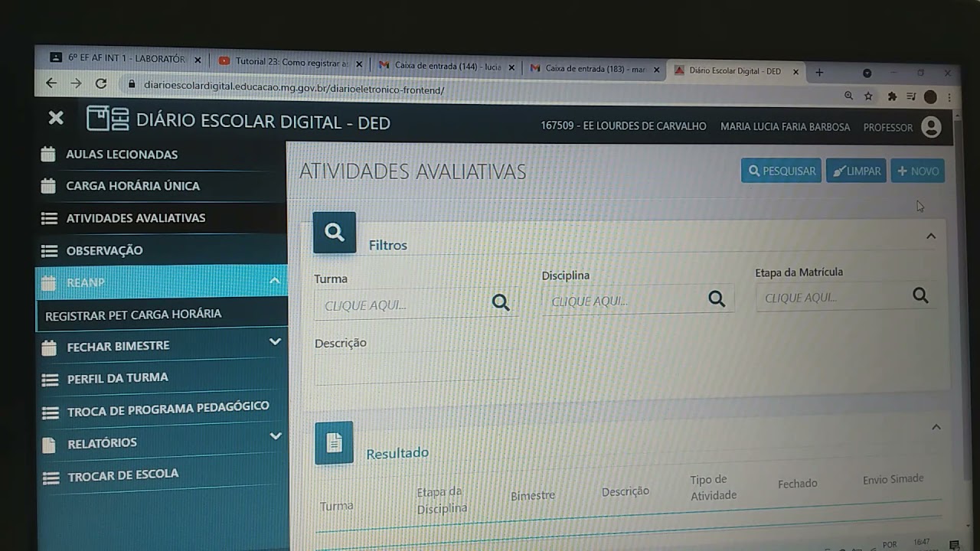The width and height of the screenshot is (980, 551).
Task: Bookmark page with star icon
Action: [x=868, y=96]
